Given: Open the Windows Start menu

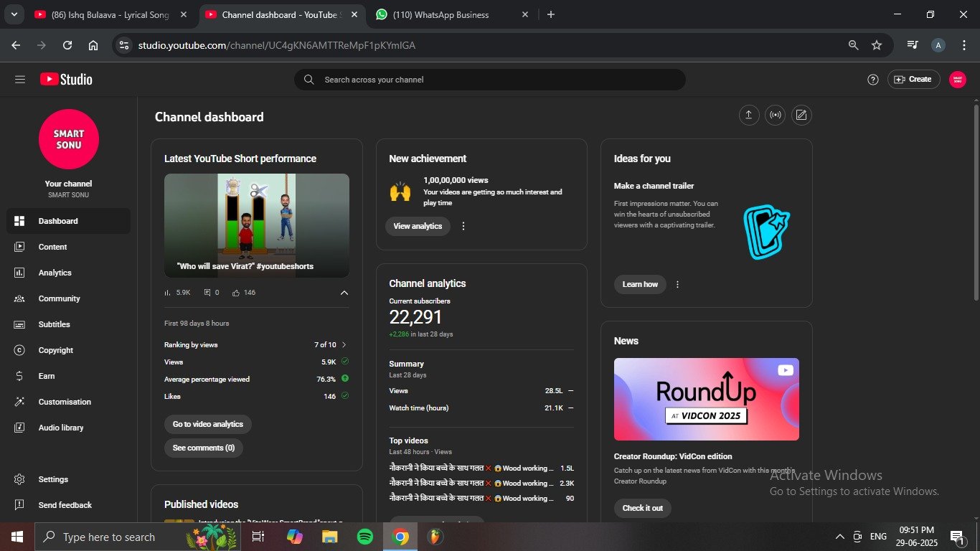Looking at the screenshot, I should (x=17, y=537).
